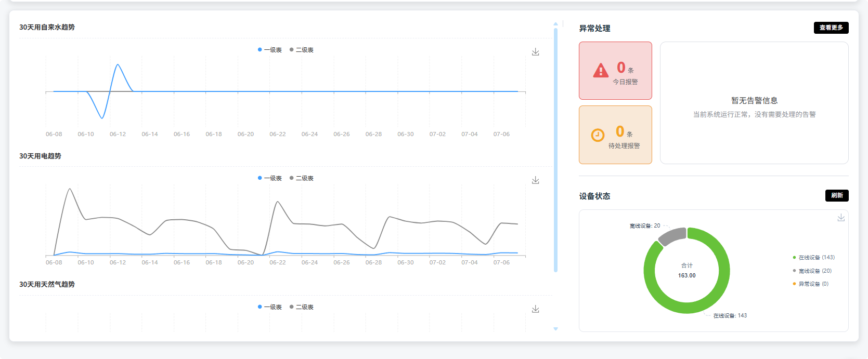Toggle 二级表 legend in natural gas chart
The image size is (868, 359).
click(x=302, y=307)
